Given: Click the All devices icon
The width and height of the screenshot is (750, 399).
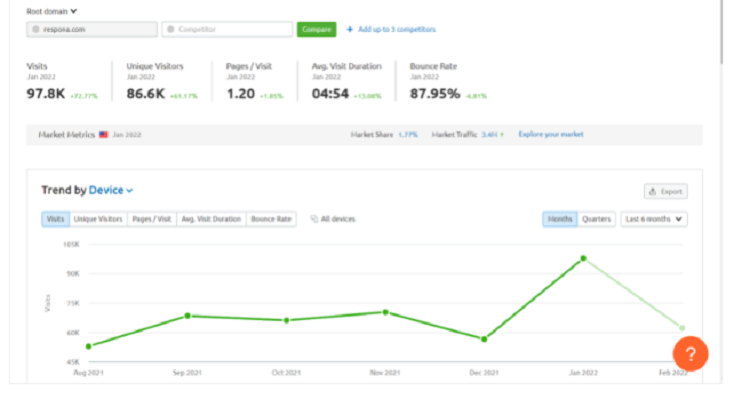Looking at the screenshot, I should click(314, 219).
